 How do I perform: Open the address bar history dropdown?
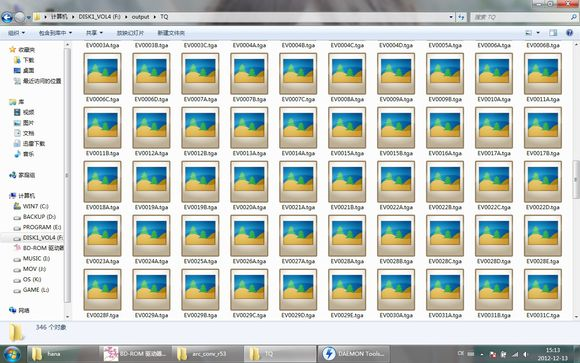click(x=451, y=17)
